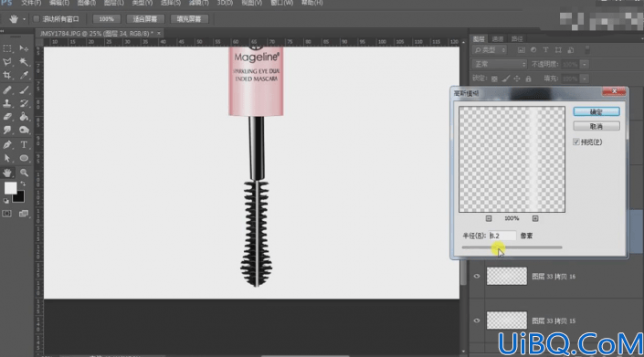Select the Crop tool
The height and width of the screenshot is (357, 644).
point(7,76)
